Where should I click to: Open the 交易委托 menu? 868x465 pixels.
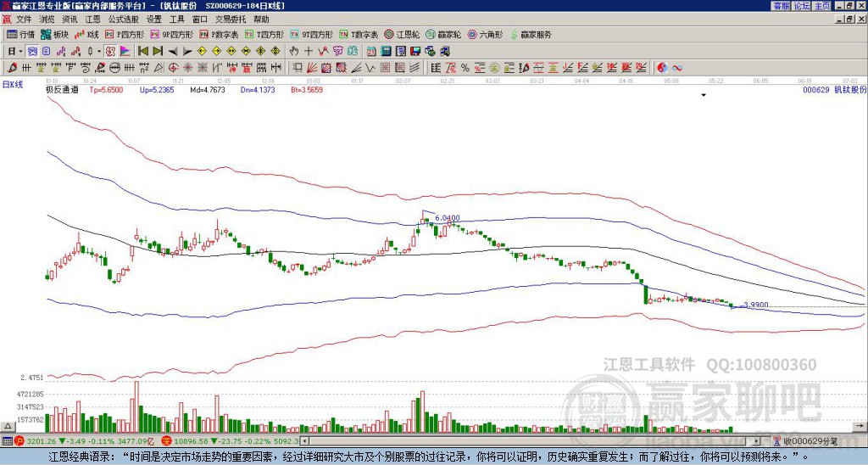[231, 20]
